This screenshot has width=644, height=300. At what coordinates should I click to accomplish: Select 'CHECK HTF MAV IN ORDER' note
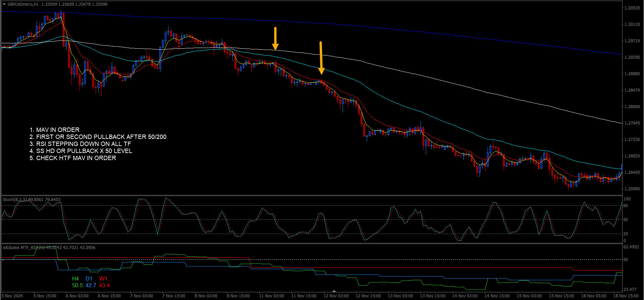coord(72,158)
